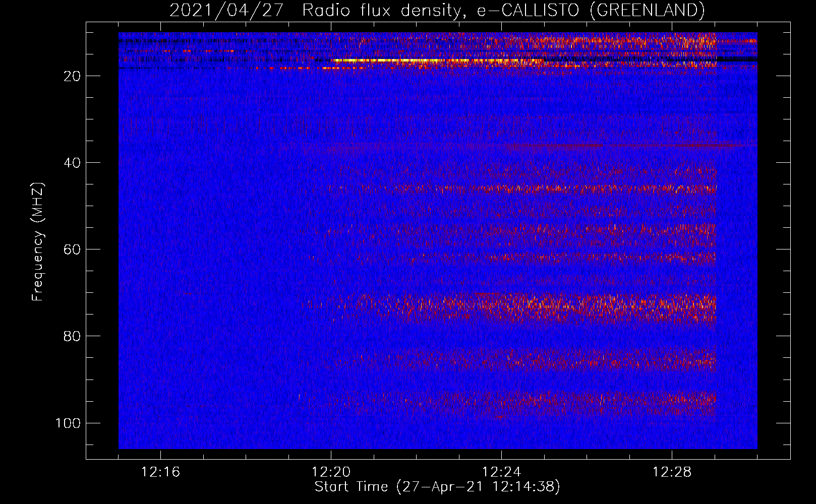Click the 40 MHz frequency tick label

(72, 163)
